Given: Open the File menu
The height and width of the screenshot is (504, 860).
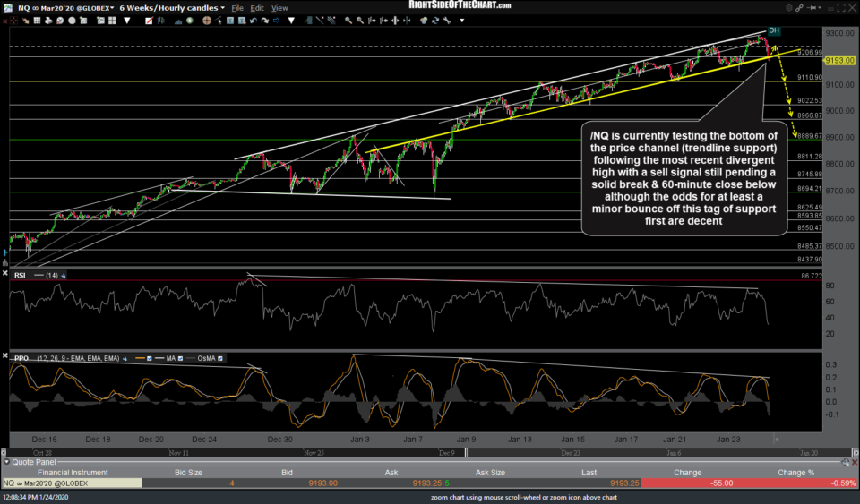Looking at the screenshot, I should [236, 8].
